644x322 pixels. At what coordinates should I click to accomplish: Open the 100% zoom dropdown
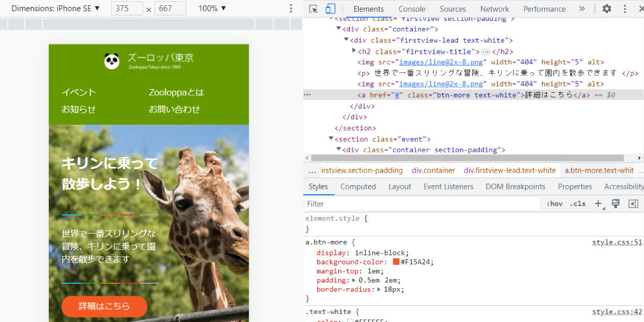pyautogui.click(x=212, y=9)
